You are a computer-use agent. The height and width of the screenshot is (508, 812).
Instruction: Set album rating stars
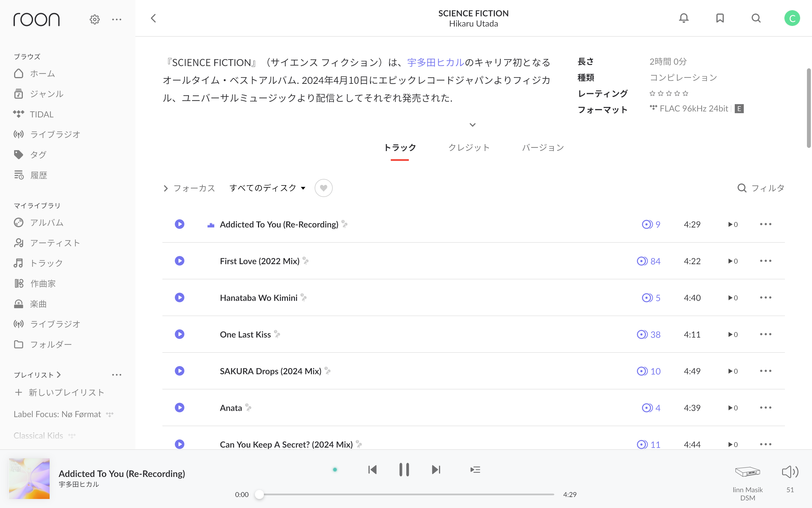668,93
